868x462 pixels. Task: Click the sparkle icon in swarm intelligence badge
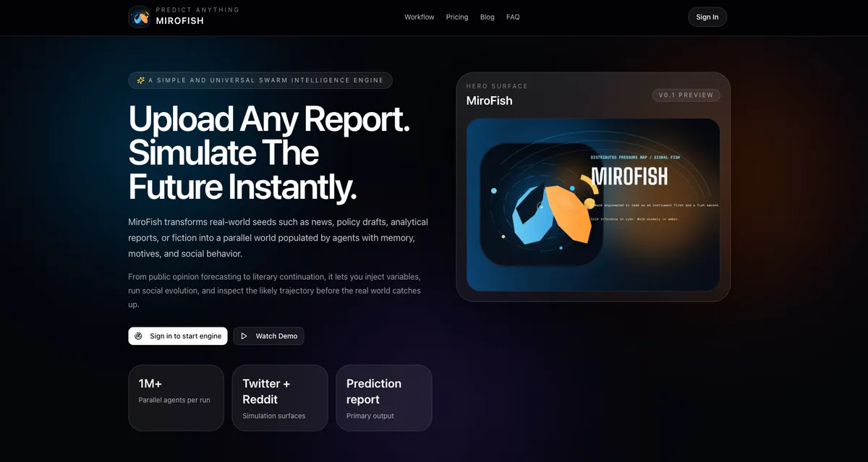coord(141,80)
